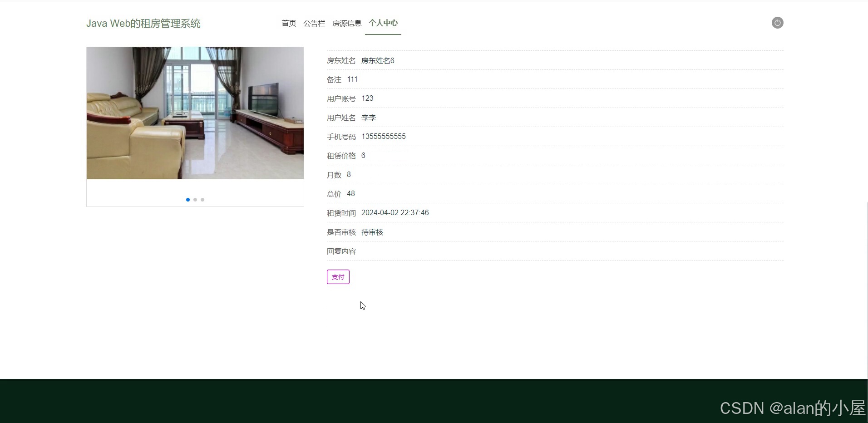
Task: Click the 月数 value 8
Action: click(349, 175)
